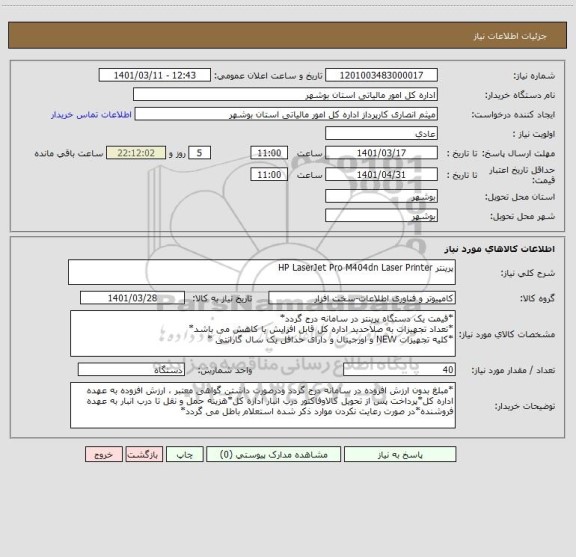Select need number field 1201003483000017
The height and width of the screenshot is (557, 576).
381,75
